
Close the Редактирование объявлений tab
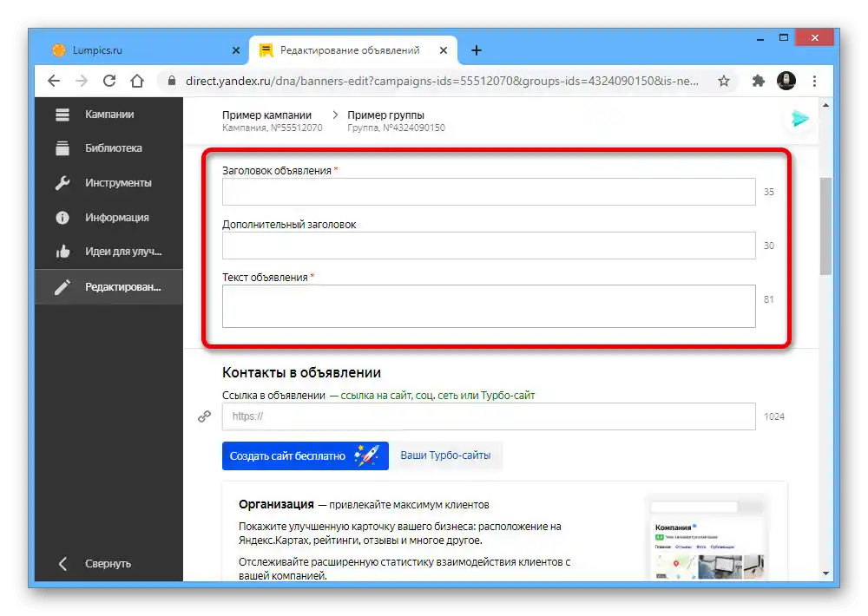tap(444, 50)
